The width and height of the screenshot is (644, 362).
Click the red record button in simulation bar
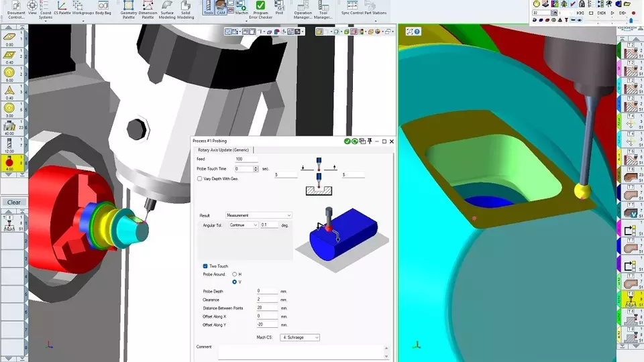tap(633, 13)
